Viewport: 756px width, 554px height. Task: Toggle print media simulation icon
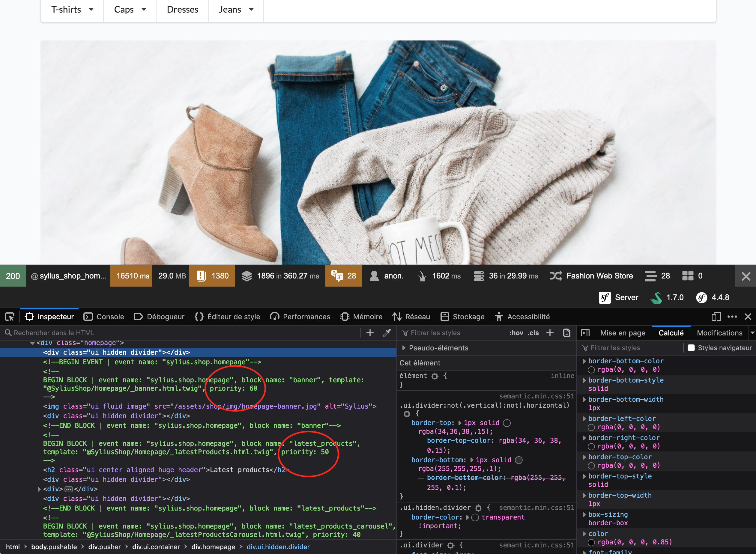(x=567, y=333)
